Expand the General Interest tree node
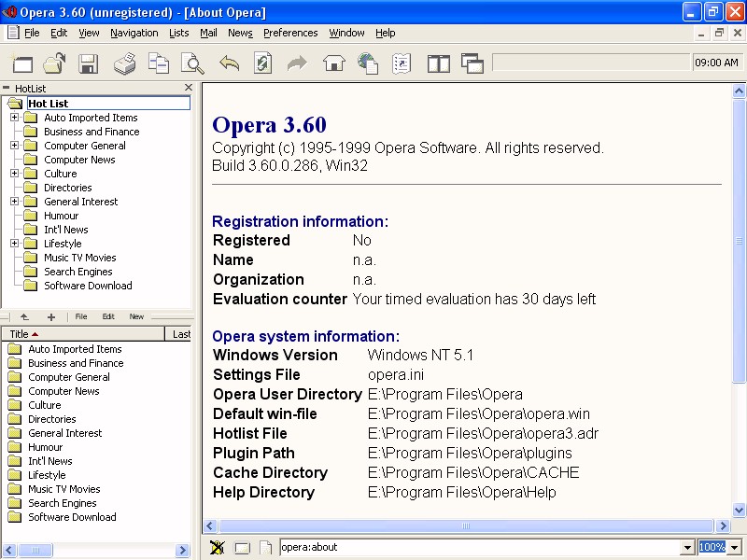Viewport: 747px width, 560px height. [x=15, y=202]
